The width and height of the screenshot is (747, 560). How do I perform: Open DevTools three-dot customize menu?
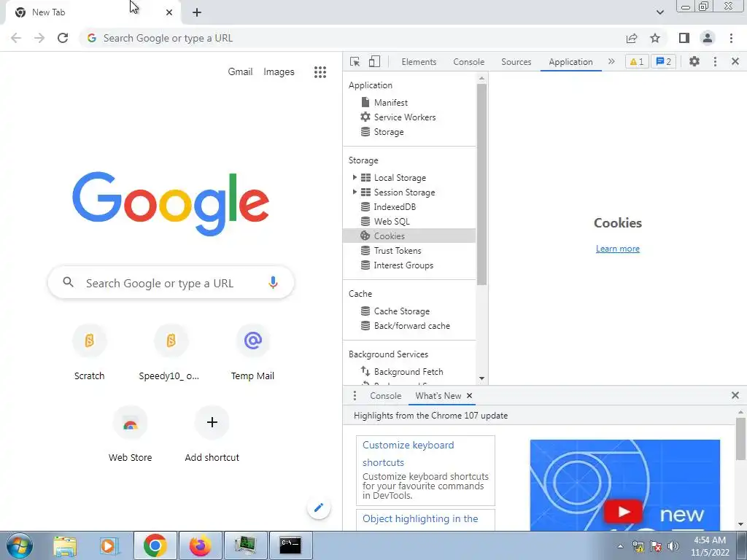[x=715, y=61]
